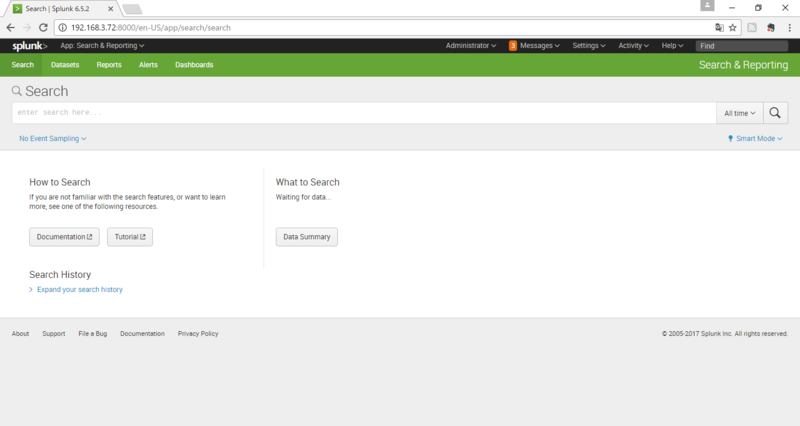The image size is (800, 426).
Task: Click the Search & Reporting app title
Action: (743, 65)
